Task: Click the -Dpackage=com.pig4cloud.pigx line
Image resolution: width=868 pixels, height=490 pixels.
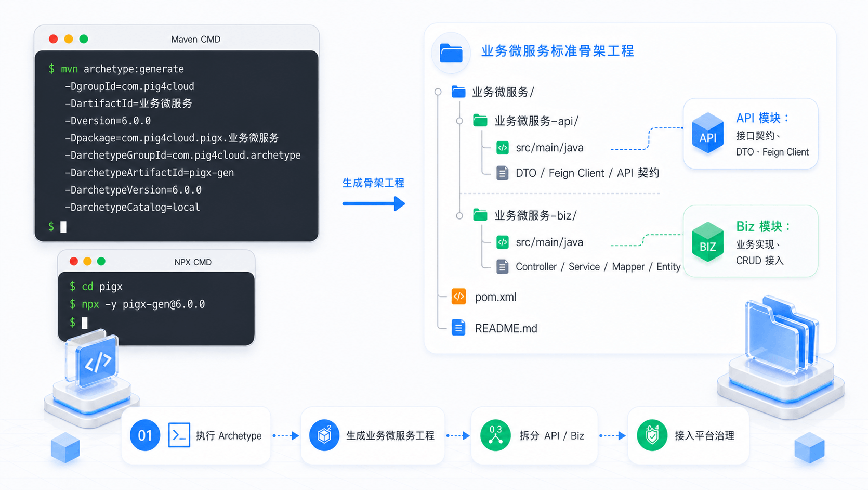Action: [172, 138]
